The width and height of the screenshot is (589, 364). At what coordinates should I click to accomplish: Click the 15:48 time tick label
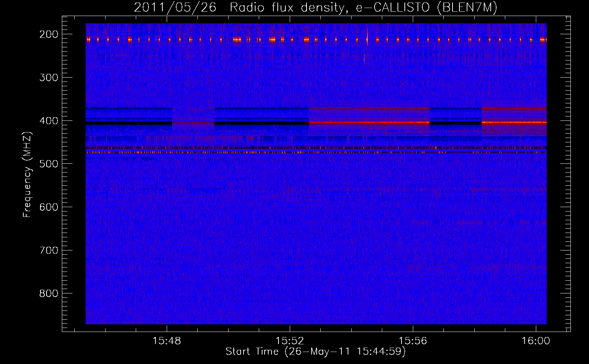point(167,341)
